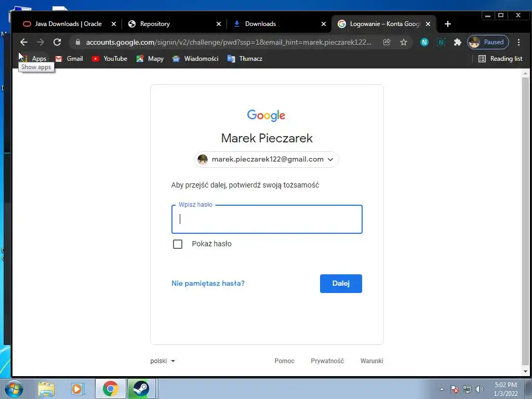Open Chrome's three-dot menu
The image size is (532, 399).
518,42
